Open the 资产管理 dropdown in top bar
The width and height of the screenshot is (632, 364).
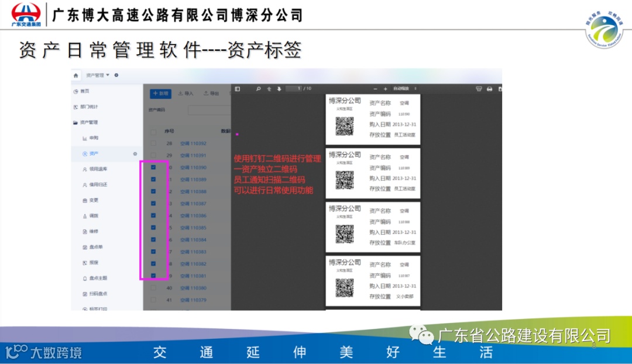coord(98,75)
